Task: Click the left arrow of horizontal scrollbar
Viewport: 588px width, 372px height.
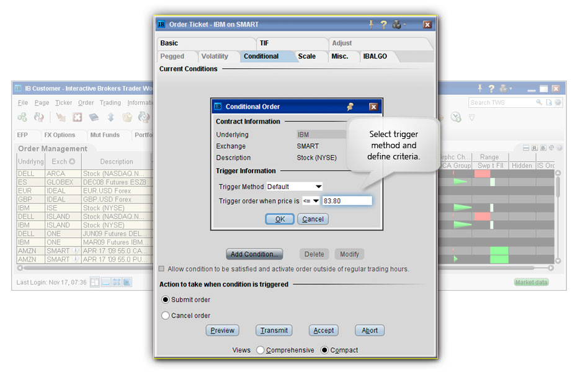Action: click(20, 268)
